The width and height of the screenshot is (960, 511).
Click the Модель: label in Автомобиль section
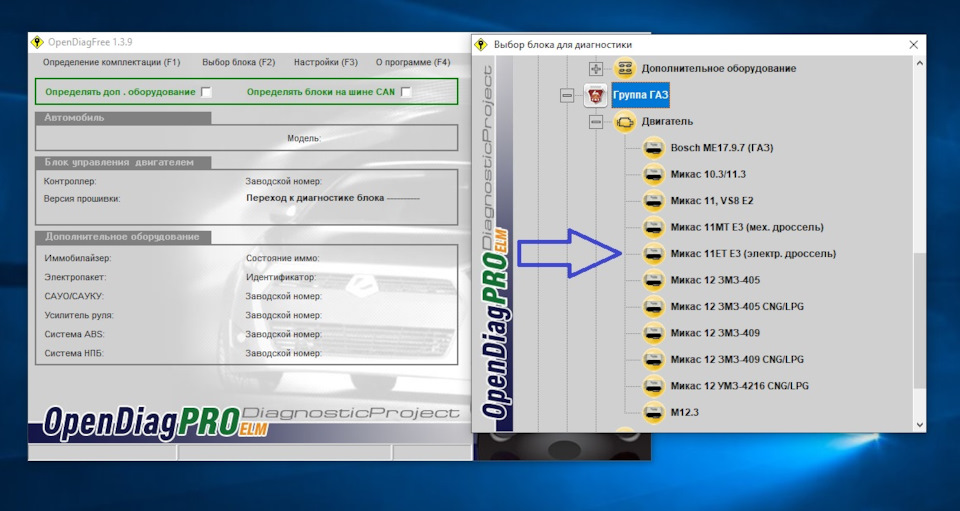(x=304, y=138)
